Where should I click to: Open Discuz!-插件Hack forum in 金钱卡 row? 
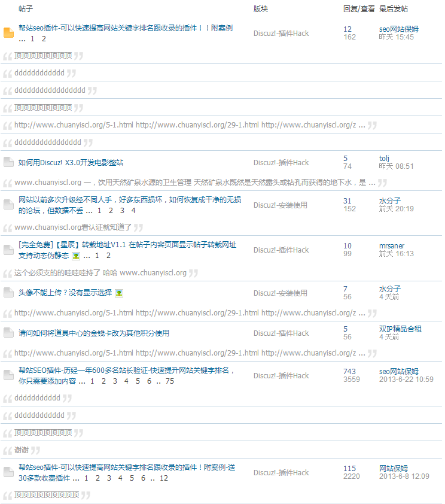click(x=281, y=333)
